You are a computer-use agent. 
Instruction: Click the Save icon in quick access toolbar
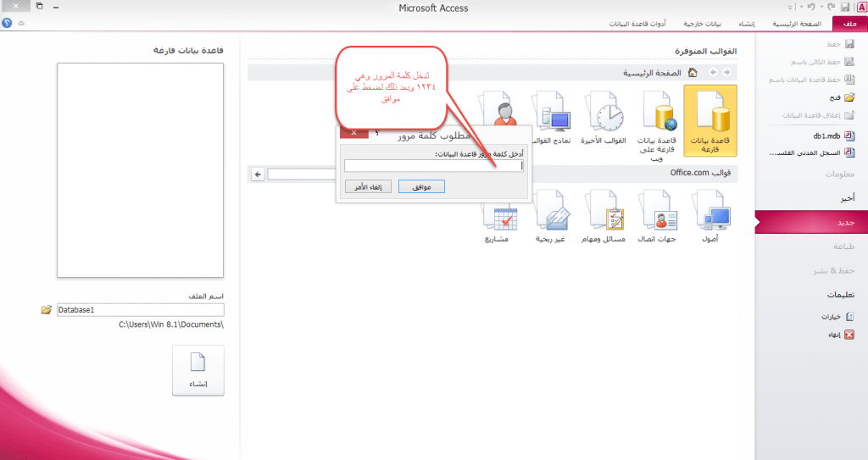coord(845,7)
